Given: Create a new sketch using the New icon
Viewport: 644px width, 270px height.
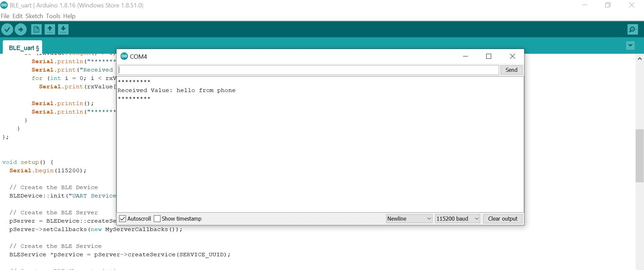Looking at the screenshot, I should pos(36,30).
